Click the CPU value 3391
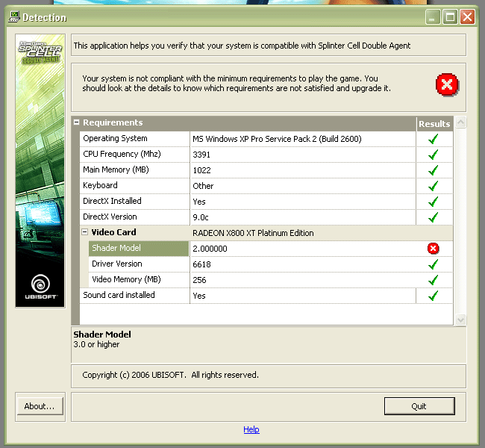This screenshot has height=448, width=485. [201, 155]
